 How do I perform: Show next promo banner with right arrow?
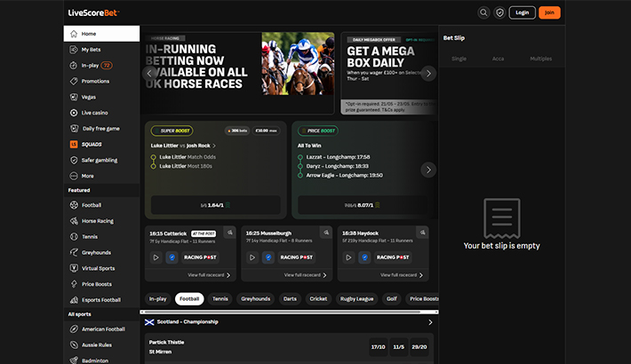[x=428, y=73]
